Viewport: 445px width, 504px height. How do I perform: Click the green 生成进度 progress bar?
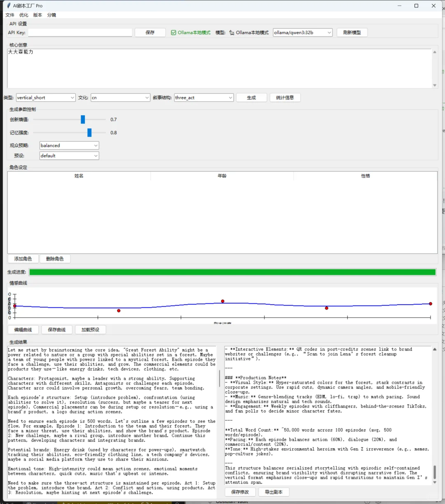click(232, 272)
